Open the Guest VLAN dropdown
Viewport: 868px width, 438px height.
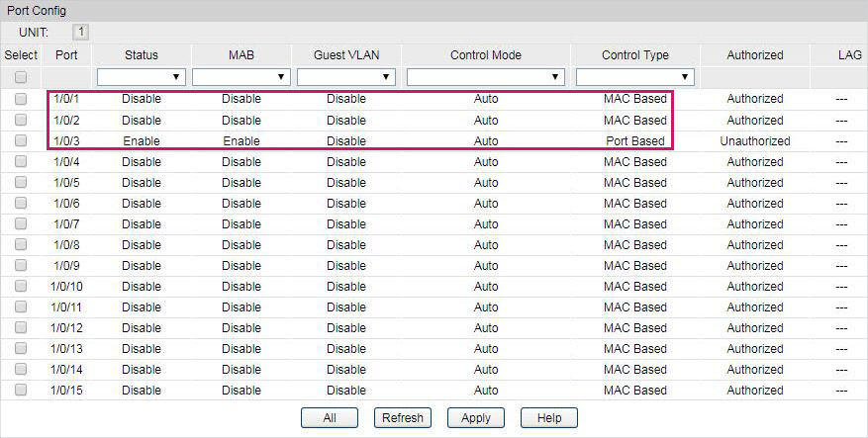click(345, 77)
